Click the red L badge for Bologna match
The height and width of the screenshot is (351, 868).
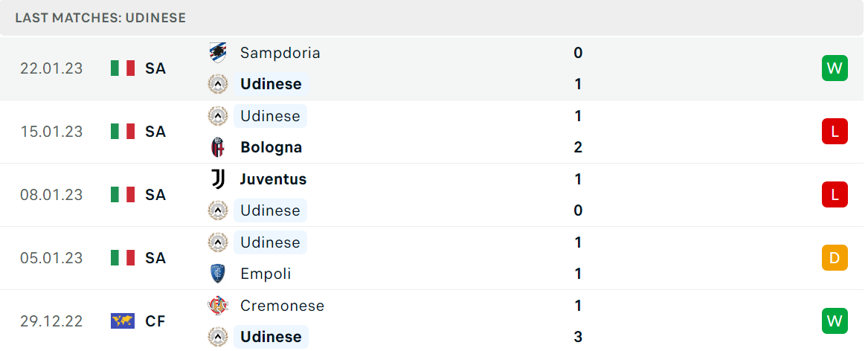coord(835,131)
